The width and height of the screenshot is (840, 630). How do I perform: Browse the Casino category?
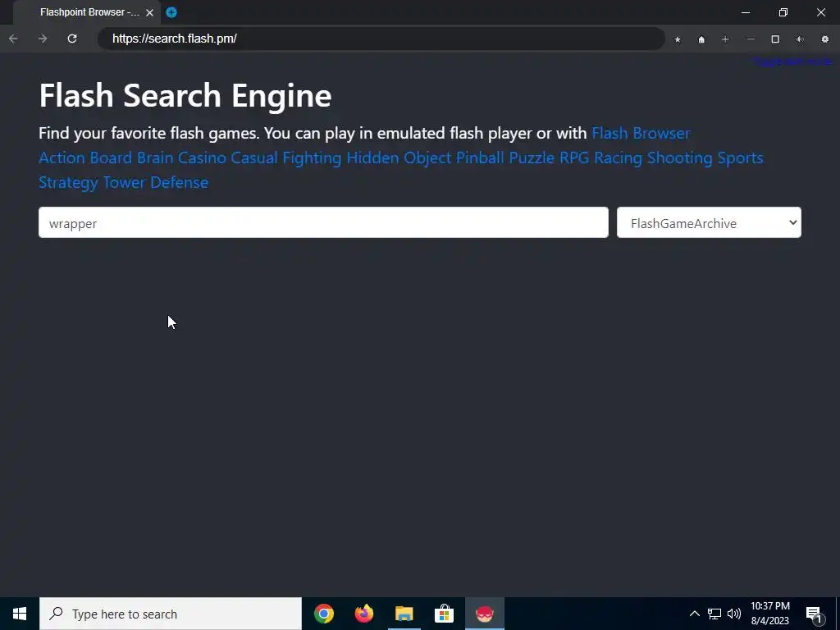202,157
